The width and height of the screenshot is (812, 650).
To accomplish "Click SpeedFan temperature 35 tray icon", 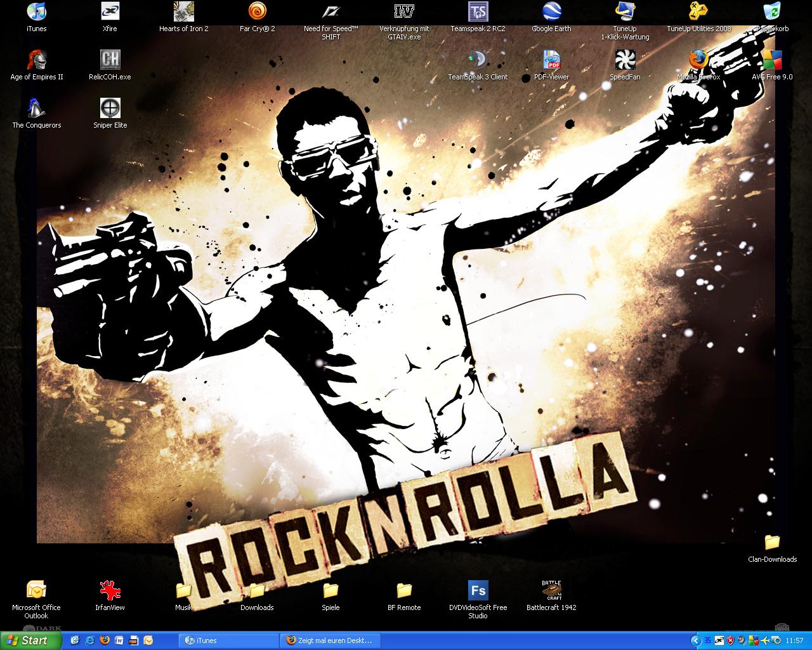I will tap(707, 640).
